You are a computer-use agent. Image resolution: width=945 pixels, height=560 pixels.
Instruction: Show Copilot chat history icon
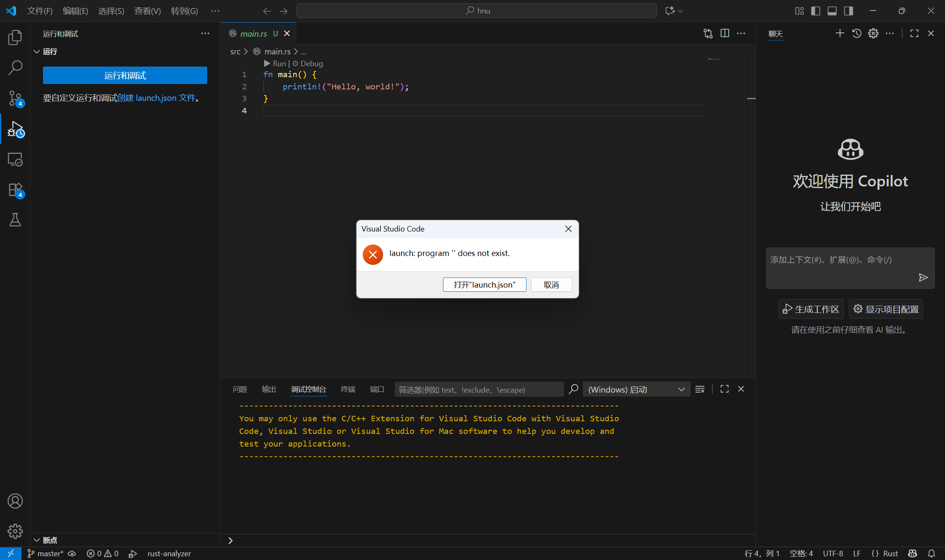coord(856,33)
